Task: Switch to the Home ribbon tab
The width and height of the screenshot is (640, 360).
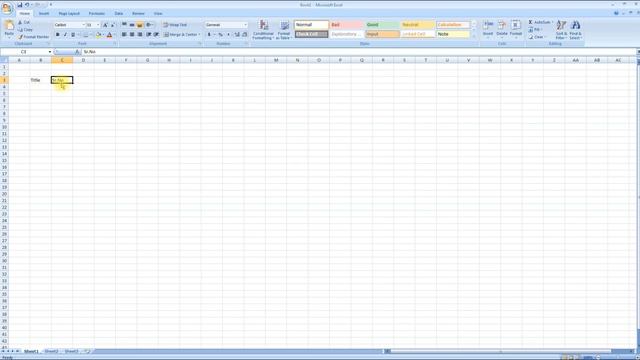Action: pos(24,13)
